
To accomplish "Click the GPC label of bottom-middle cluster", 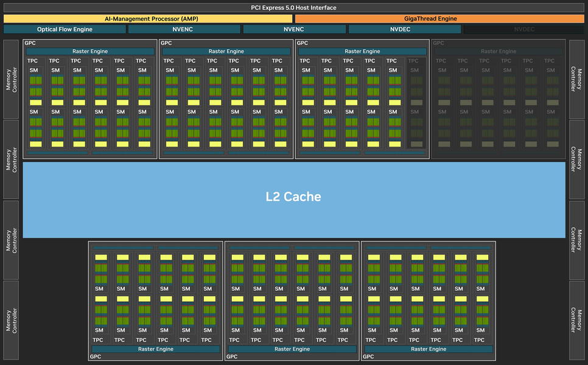I will (232, 356).
